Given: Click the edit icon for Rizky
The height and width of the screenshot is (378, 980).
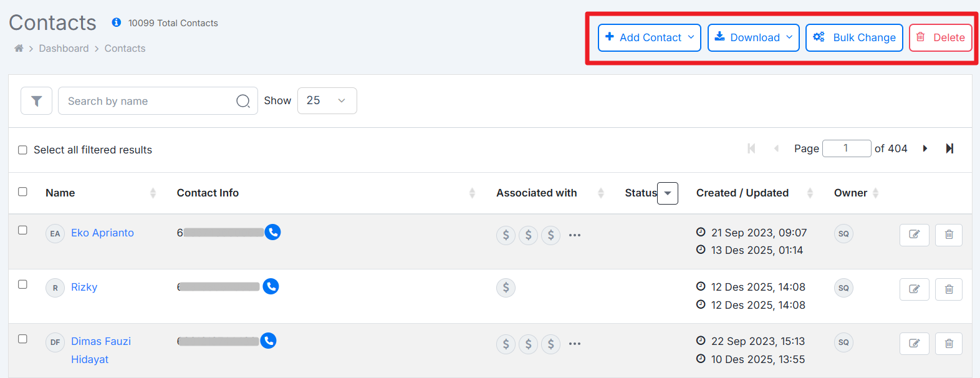Looking at the screenshot, I should coord(914,289).
